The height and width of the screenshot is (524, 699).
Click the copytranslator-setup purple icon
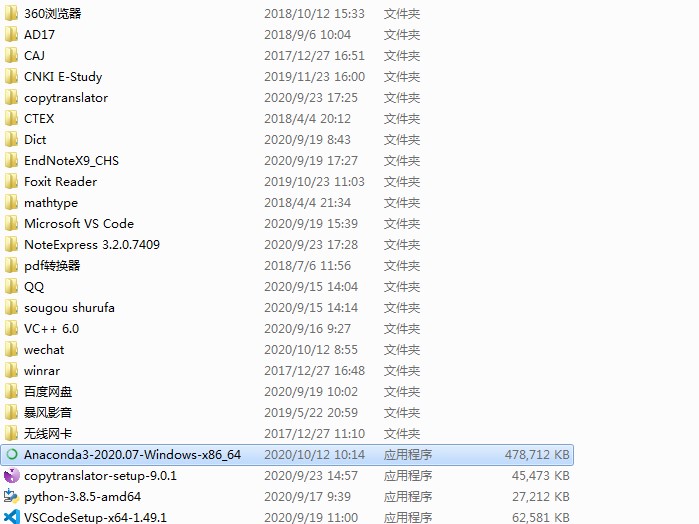pyautogui.click(x=12, y=475)
